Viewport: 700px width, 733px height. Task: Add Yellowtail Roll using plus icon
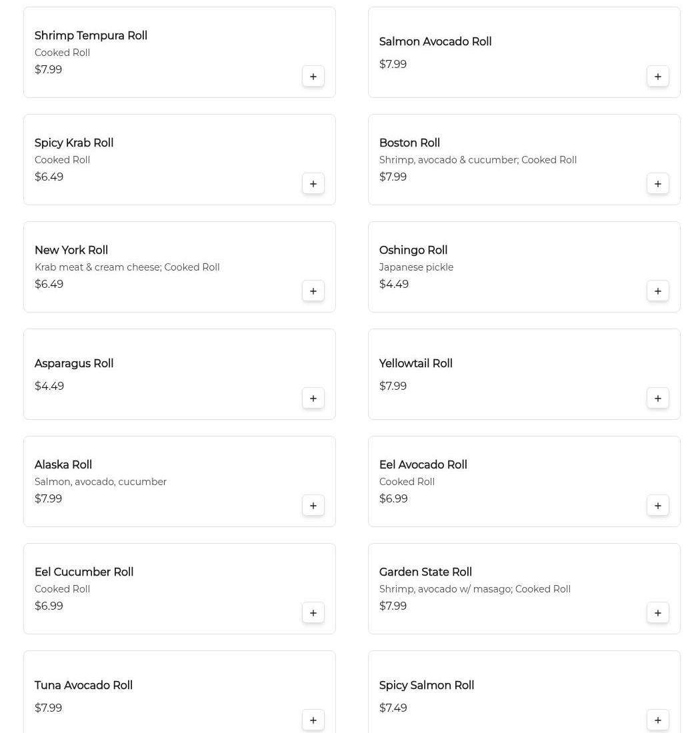(658, 398)
